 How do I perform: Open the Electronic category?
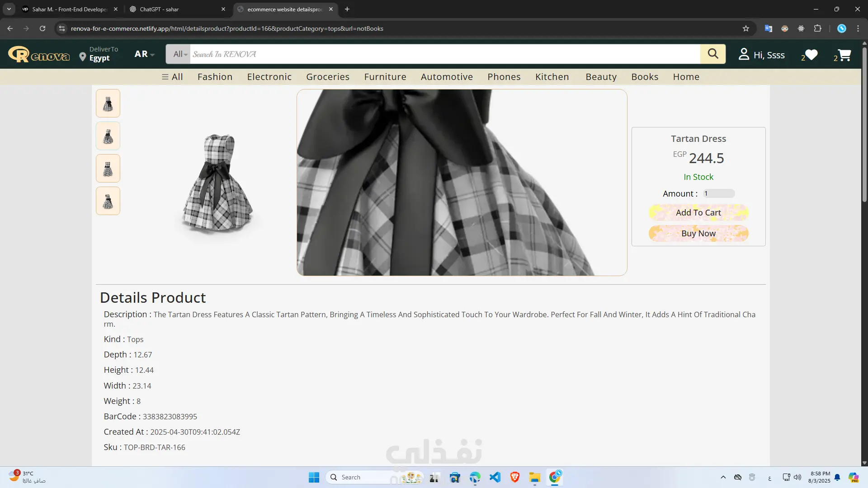click(x=269, y=77)
